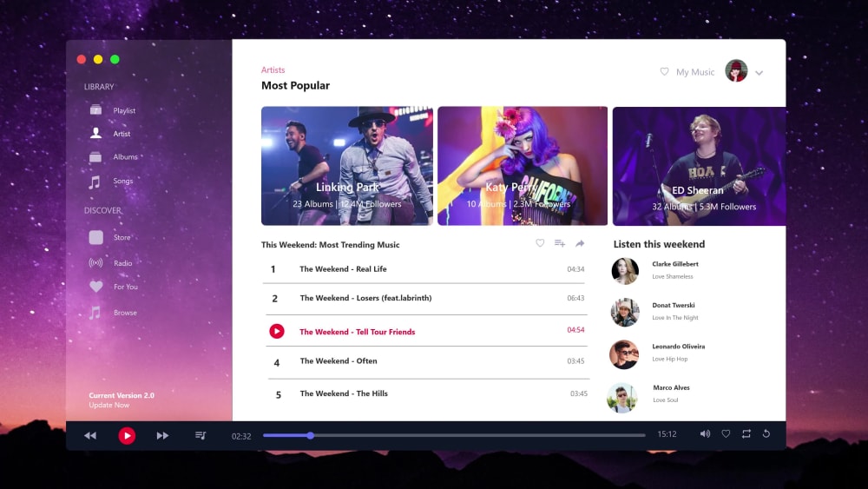Select the Artist person icon
Viewport: 868px width, 489px height.
95,133
